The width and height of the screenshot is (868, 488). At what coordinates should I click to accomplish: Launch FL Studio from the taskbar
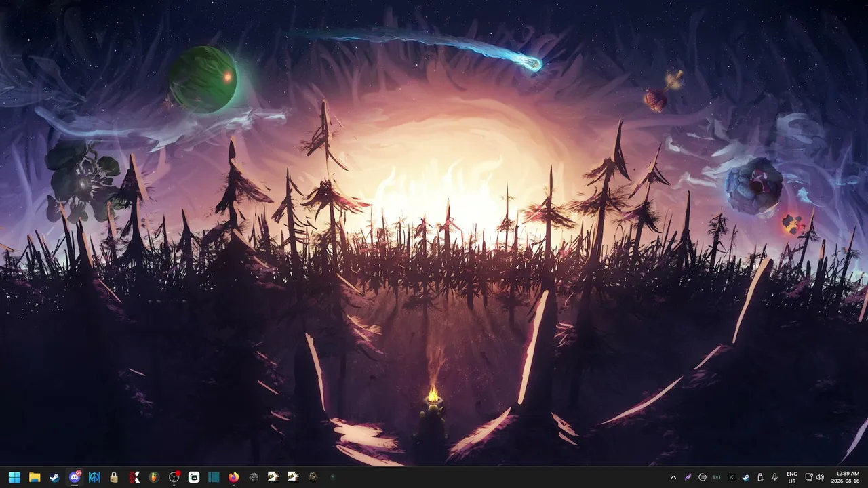click(x=154, y=477)
